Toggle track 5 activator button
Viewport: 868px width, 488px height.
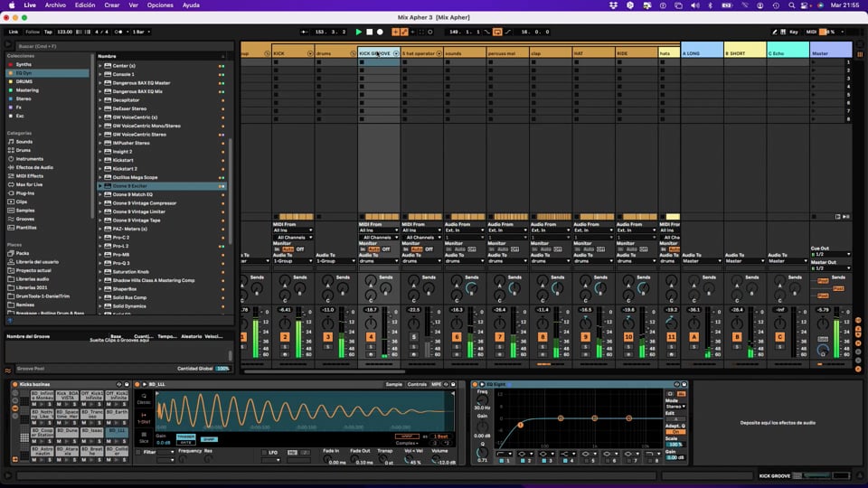point(413,337)
